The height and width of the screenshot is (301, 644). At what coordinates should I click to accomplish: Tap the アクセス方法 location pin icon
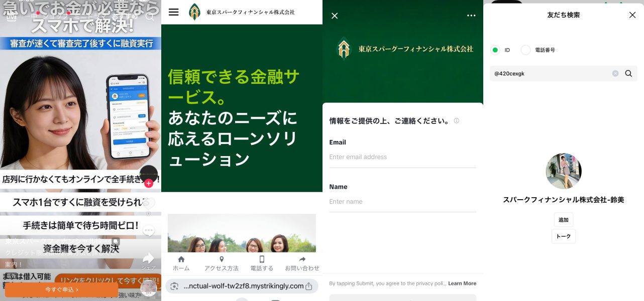tap(222, 260)
